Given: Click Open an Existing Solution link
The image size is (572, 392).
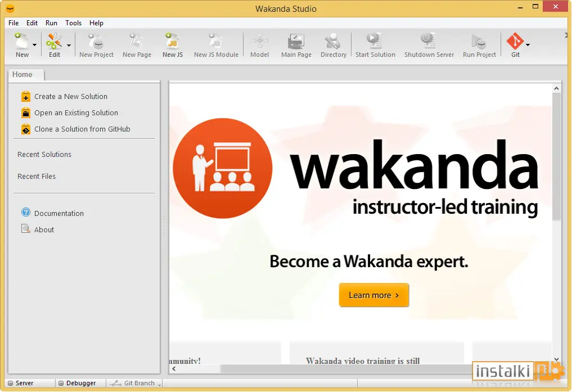Looking at the screenshot, I should [76, 113].
